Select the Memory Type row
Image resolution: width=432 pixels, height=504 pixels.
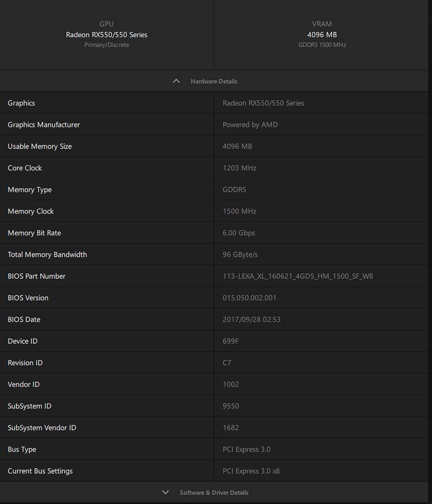pos(214,190)
